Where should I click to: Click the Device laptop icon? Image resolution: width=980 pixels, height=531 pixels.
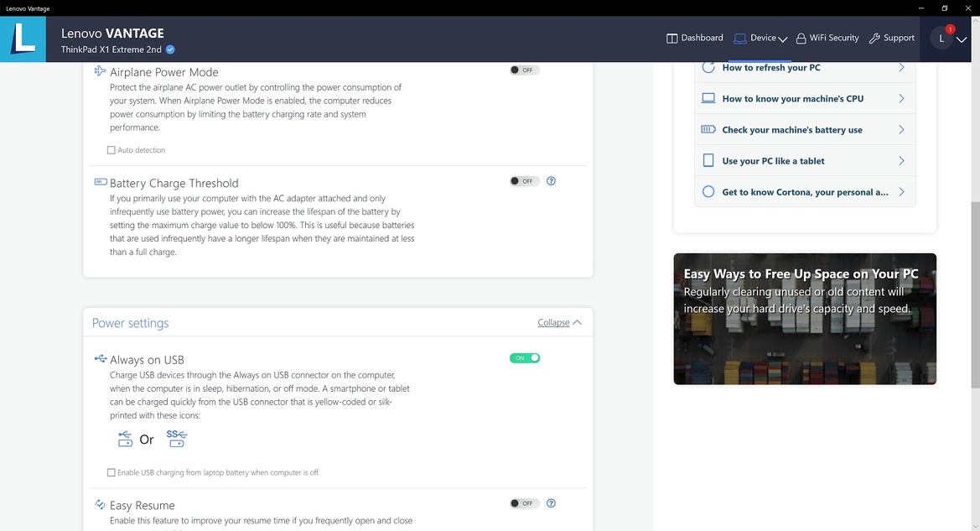[740, 38]
